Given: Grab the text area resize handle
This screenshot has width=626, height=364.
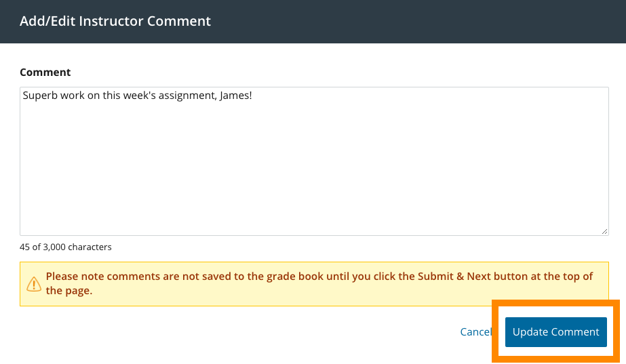Looking at the screenshot, I should [604, 231].
